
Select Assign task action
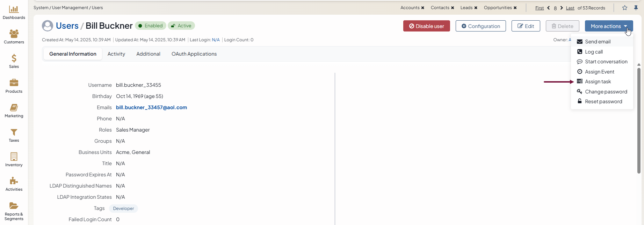point(602,82)
